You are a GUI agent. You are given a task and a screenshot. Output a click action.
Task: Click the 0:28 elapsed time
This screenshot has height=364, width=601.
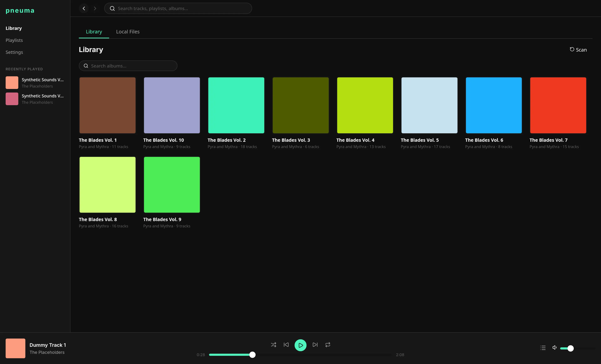pos(201,355)
